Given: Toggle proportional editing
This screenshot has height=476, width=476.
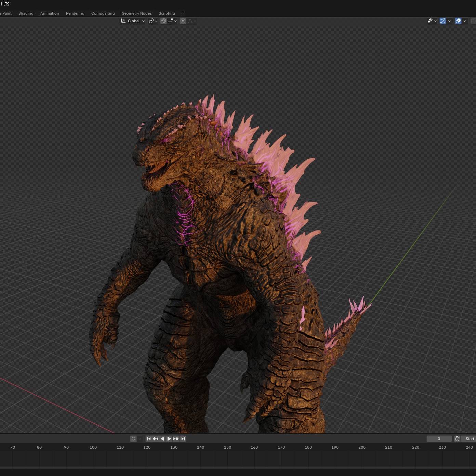Looking at the screenshot, I should click(183, 21).
